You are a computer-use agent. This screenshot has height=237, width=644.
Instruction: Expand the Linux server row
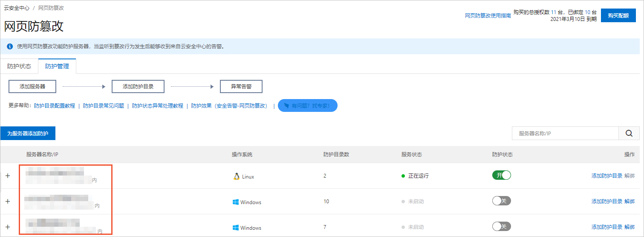[x=8, y=176]
